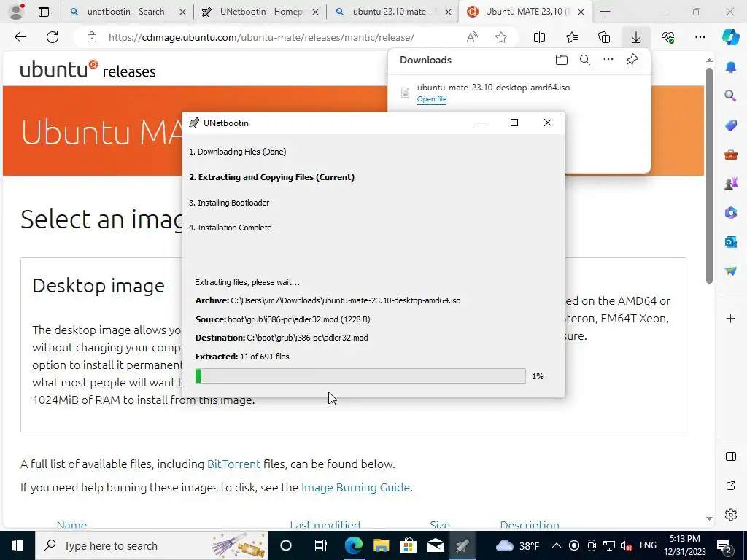Viewport: 747px width, 560px height.
Task: Open sidebar games chess icon
Action: [731, 183]
